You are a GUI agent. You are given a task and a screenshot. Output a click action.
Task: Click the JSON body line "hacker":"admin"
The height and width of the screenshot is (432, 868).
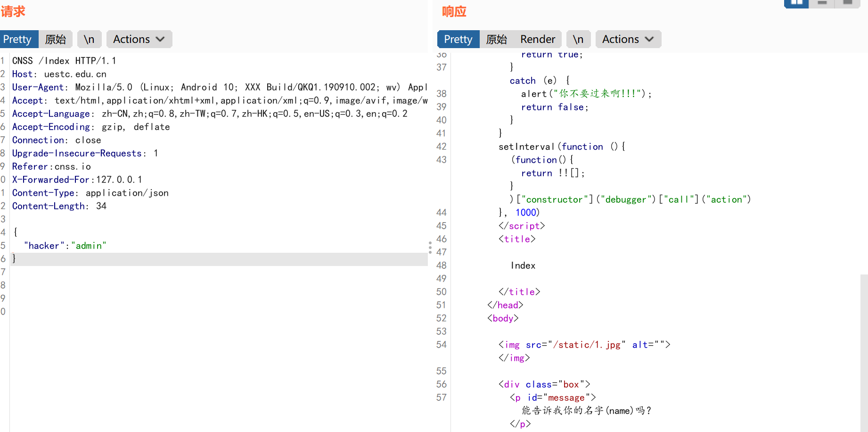coord(65,246)
